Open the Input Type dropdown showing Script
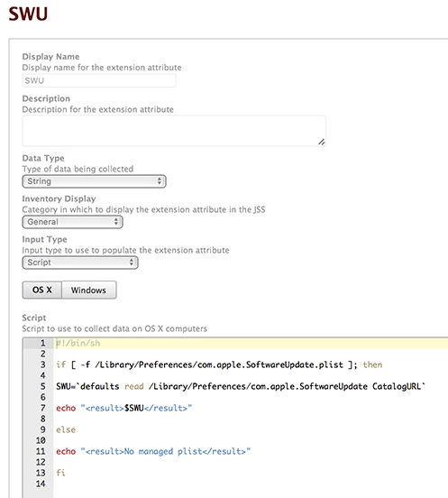Viewport: 448px width, 498px height. 80,263
